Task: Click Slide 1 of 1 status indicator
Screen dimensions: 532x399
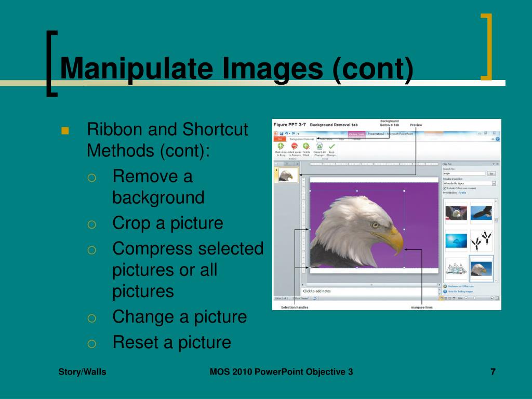Action: (281, 298)
